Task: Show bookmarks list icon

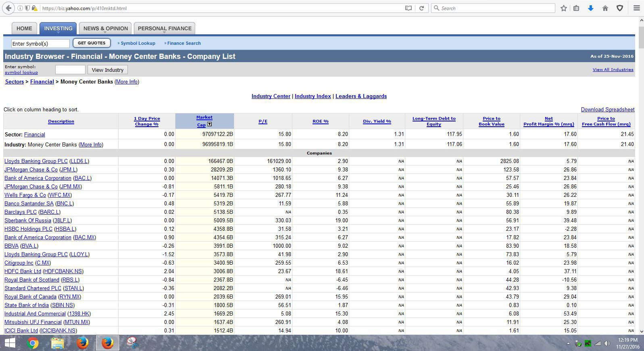Action: pos(576,8)
